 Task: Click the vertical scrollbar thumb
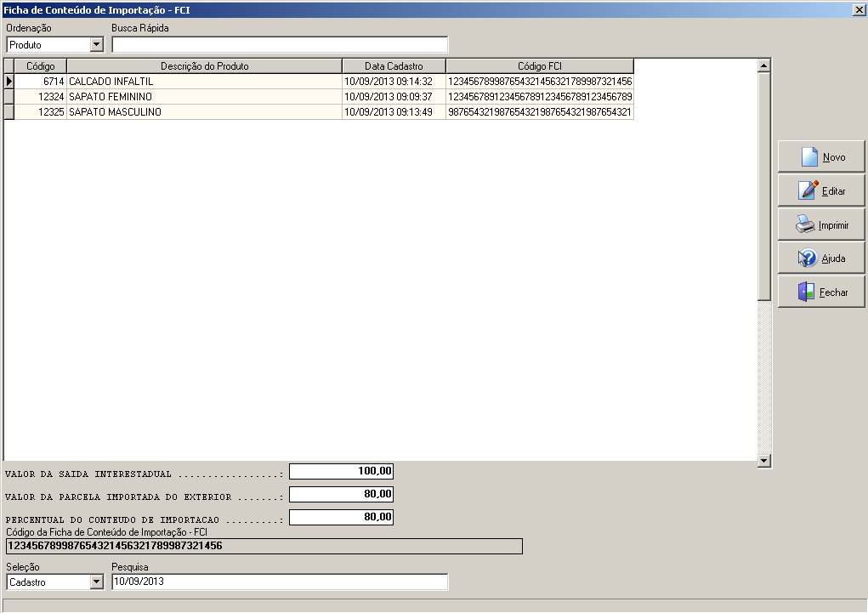pos(764,186)
